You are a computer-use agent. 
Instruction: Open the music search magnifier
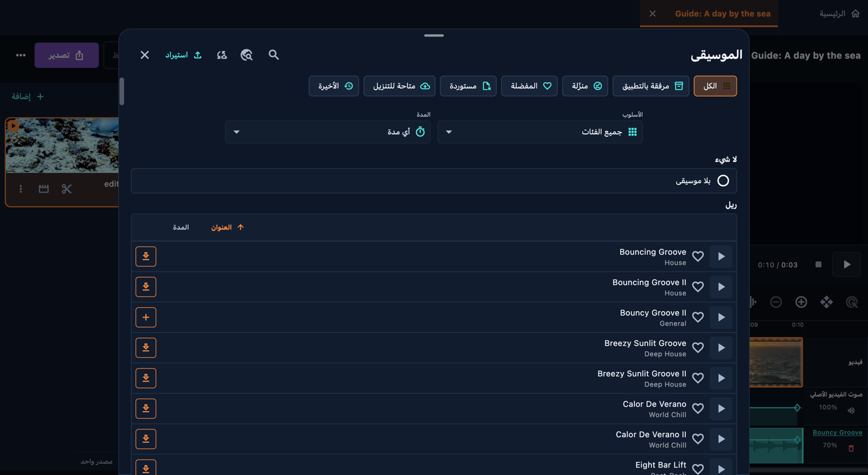[x=274, y=55]
